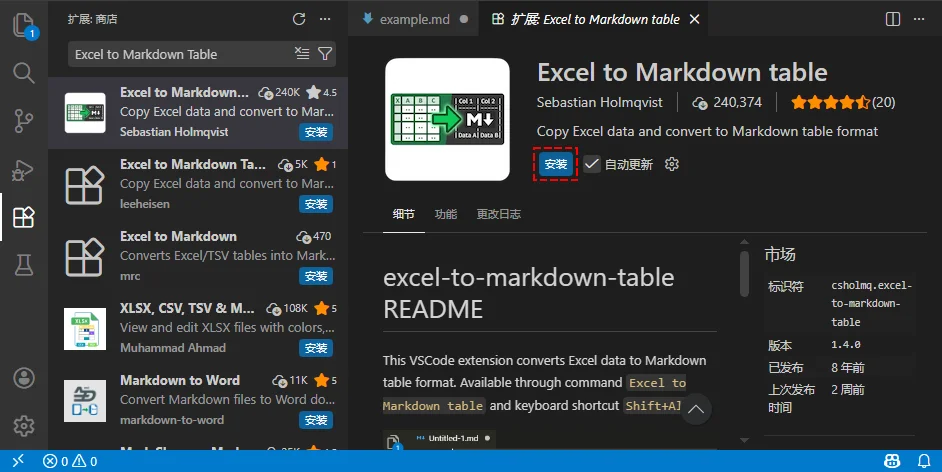
Task: Install the Markdown to Word extension
Action: click(x=316, y=420)
